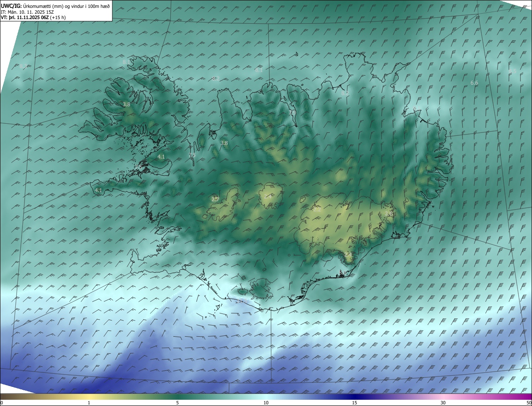Image resolution: width=532 pixels, height=406 pixels.
Task: Click the 7.9 value label on the map
Action: (292, 113)
